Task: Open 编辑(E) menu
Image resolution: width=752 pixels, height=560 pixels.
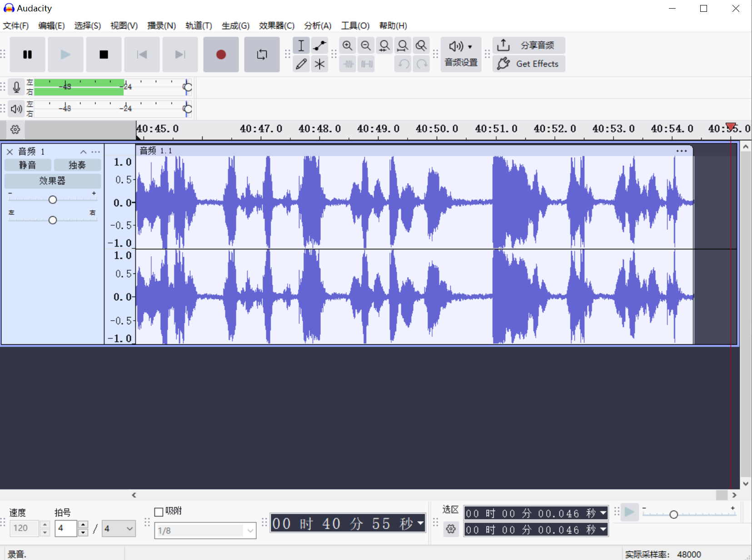Action: pyautogui.click(x=51, y=25)
